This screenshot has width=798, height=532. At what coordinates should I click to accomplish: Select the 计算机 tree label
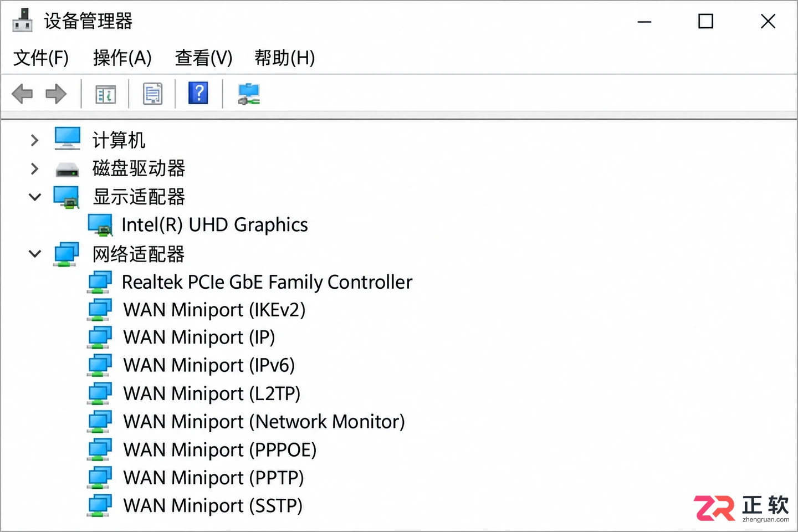[119, 140]
